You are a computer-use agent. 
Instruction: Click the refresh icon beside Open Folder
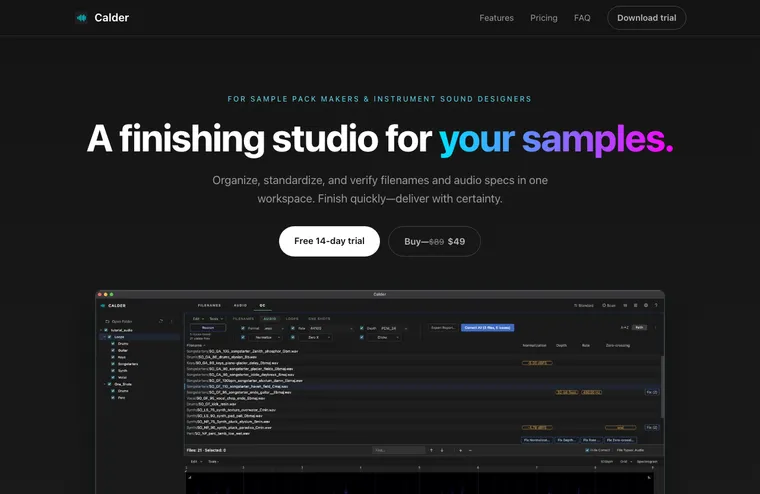click(x=161, y=321)
